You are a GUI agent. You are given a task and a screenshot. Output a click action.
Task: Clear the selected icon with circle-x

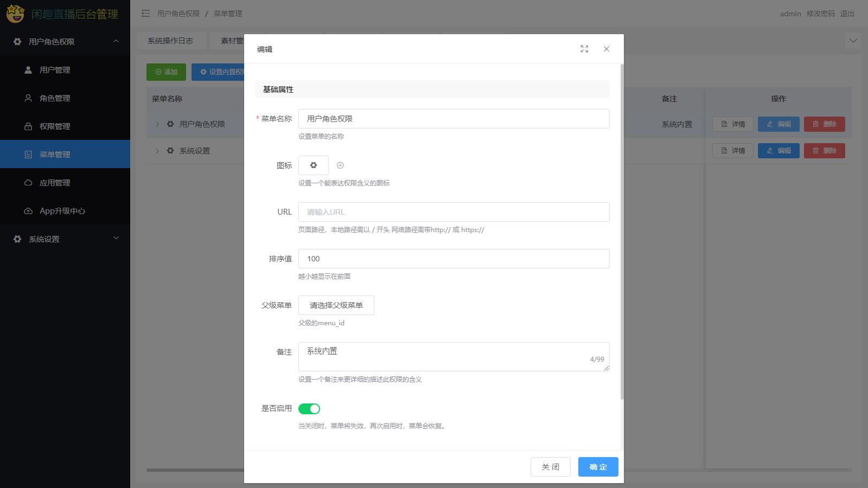click(x=340, y=165)
